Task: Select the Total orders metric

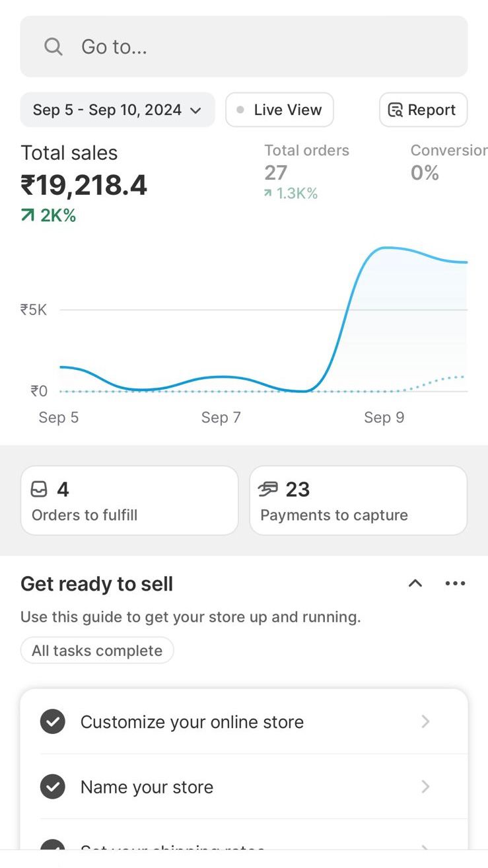Action: click(306, 171)
